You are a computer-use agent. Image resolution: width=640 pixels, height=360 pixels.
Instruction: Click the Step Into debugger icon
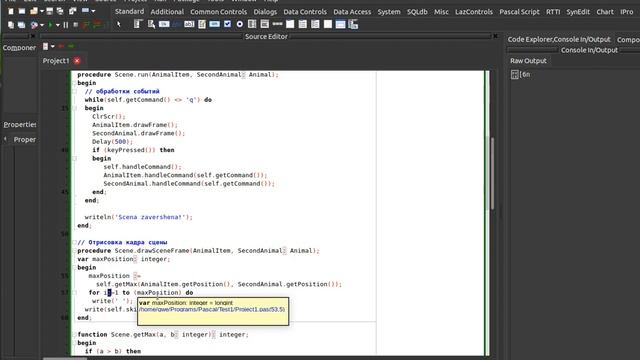pos(86,25)
